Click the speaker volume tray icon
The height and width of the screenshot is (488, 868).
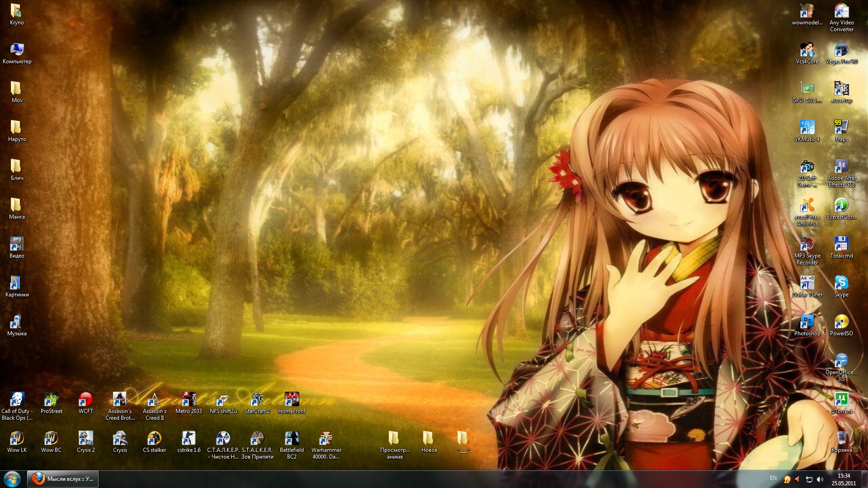pyautogui.click(x=820, y=479)
